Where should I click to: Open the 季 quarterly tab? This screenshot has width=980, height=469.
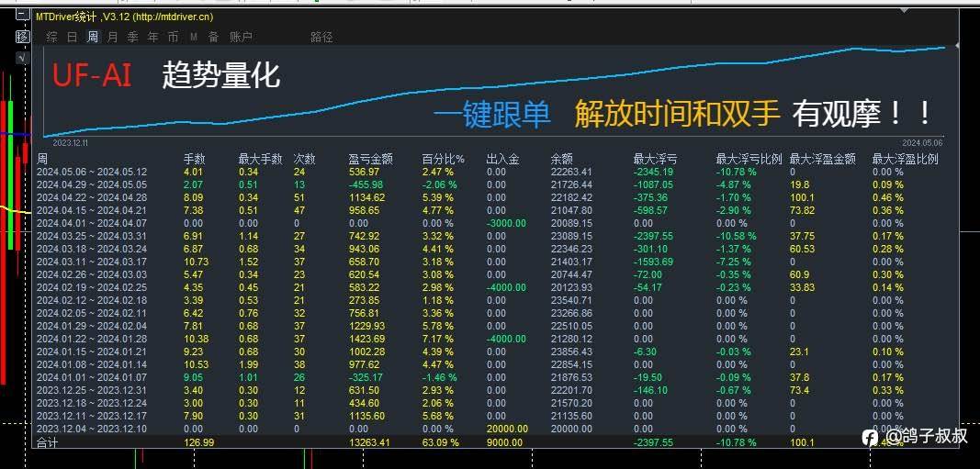point(132,38)
